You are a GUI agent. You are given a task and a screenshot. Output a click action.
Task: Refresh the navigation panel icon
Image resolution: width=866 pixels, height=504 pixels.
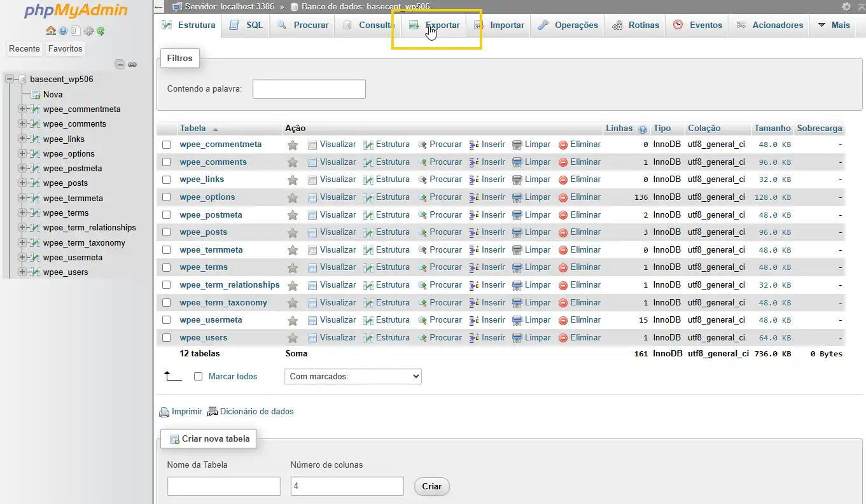(101, 31)
